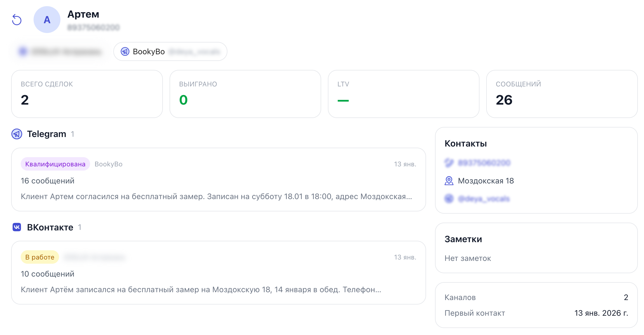The height and width of the screenshot is (335, 644).
Task: Click the phone icon in Контакты
Action: (449, 163)
